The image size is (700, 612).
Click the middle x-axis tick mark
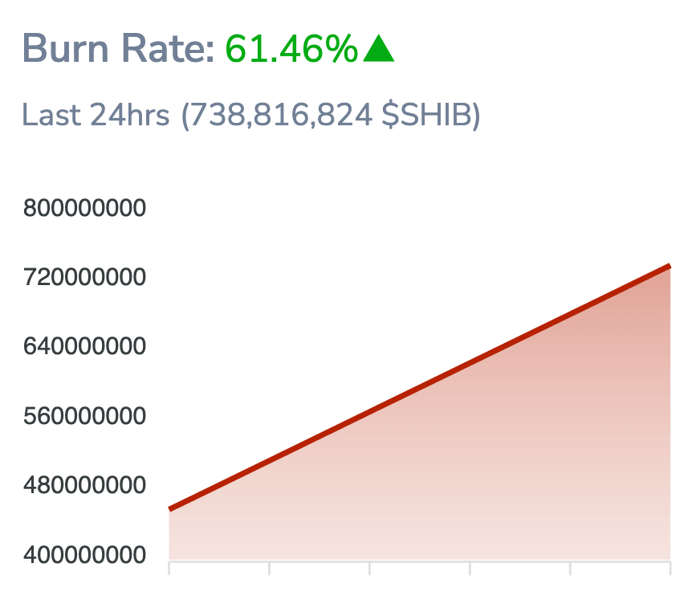[x=369, y=569]
